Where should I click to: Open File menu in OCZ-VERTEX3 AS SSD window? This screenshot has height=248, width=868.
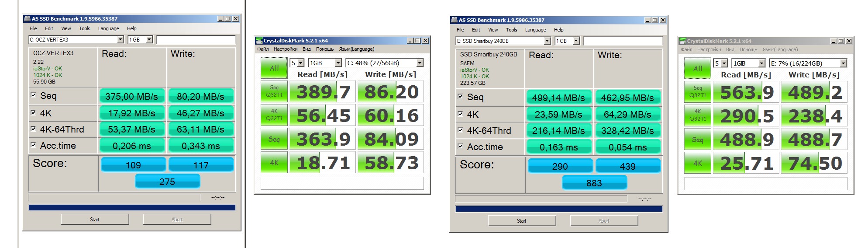[33, 28]
